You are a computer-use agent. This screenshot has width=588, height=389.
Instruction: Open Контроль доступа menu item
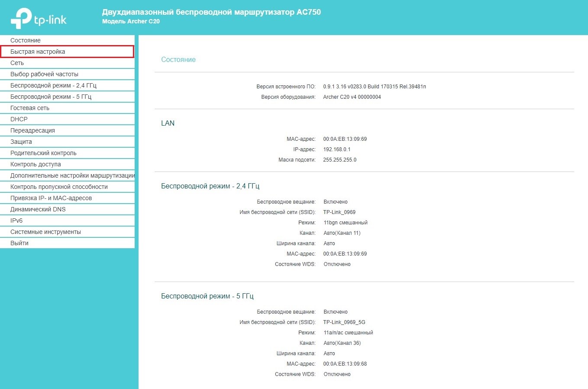[36, 164]
